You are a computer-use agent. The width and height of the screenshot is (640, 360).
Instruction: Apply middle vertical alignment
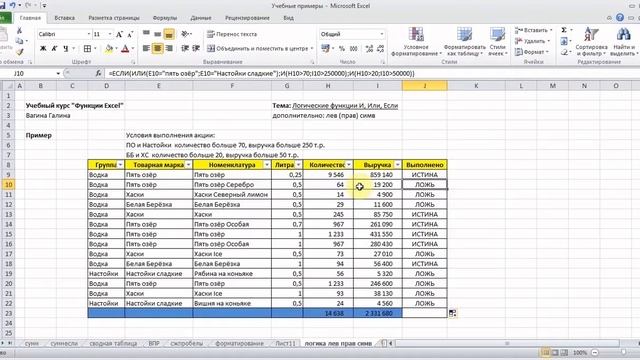158,34
